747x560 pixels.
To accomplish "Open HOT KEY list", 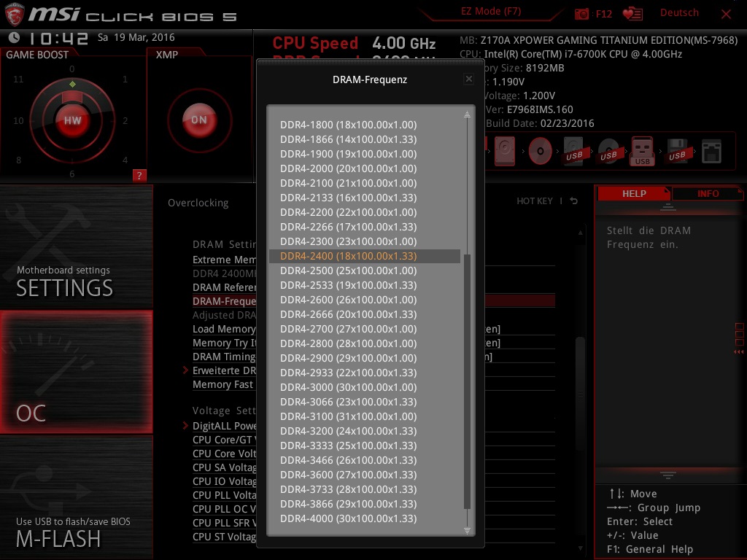I will (x=535, y=201).
